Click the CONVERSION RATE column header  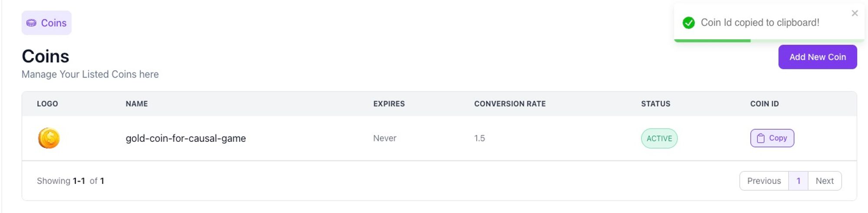tap(510, 104)
